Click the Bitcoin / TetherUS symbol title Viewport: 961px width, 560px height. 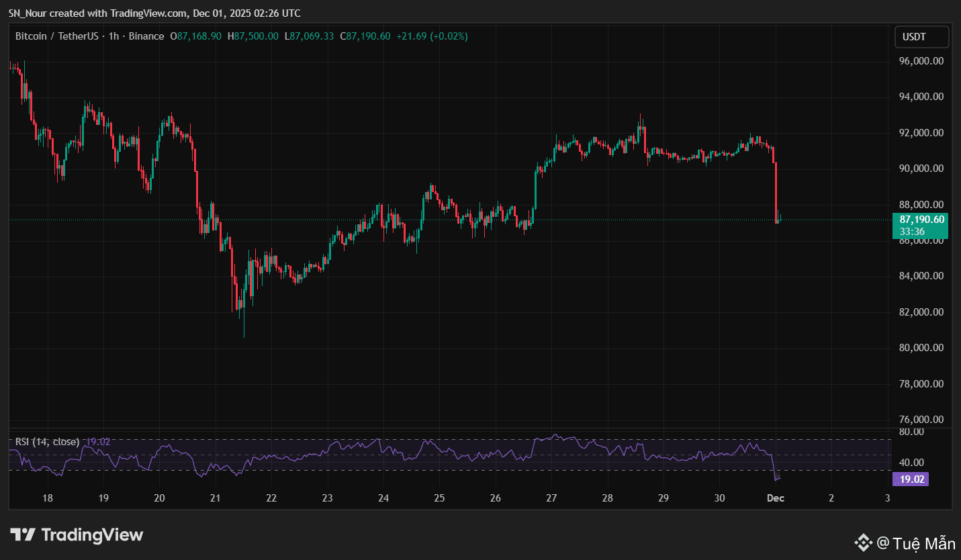[x=56, y=36]
